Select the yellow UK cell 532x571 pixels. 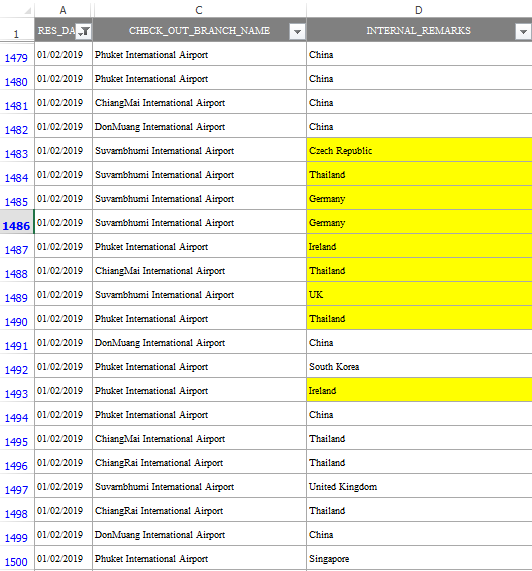click(419, 294)
